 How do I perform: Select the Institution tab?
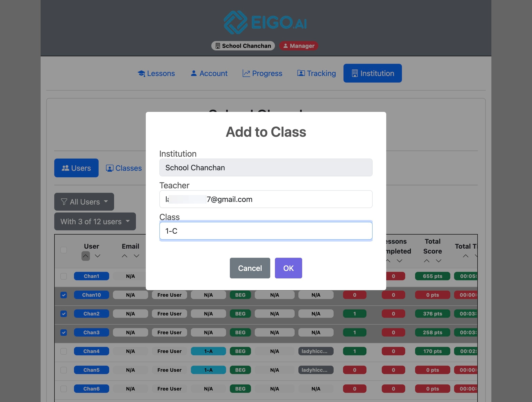point(373,73)
